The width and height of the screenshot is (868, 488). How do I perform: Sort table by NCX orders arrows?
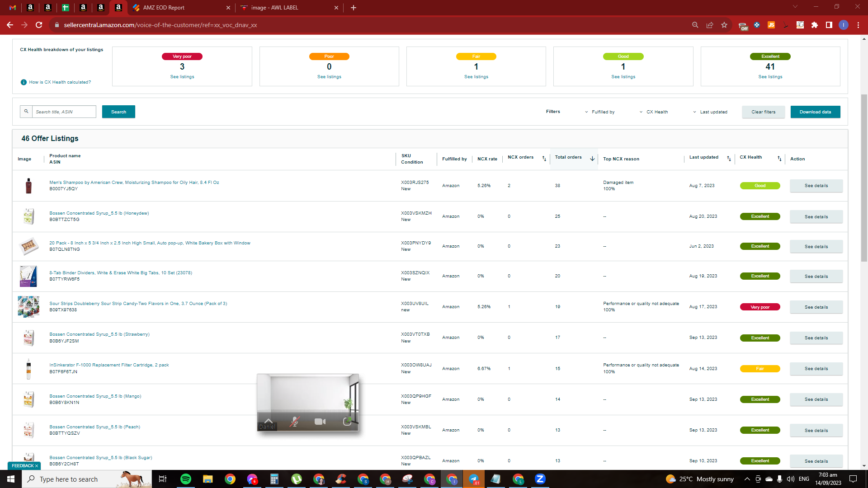544,159
